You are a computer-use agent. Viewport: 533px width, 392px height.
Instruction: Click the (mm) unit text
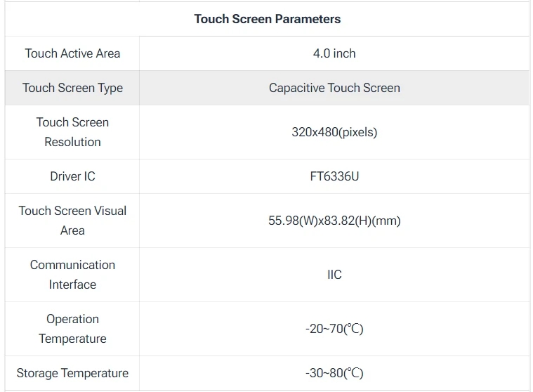point(386,221)
